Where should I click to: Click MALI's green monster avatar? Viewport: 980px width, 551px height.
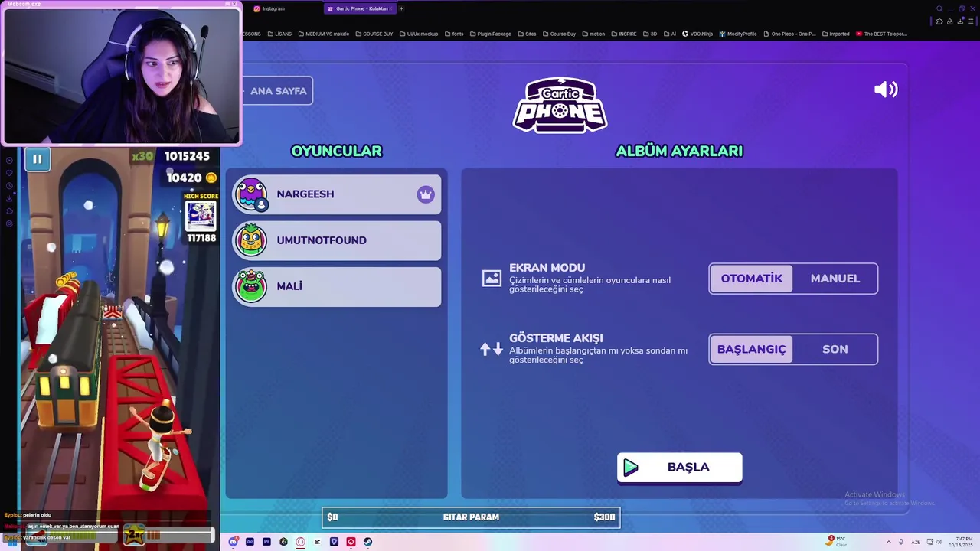(251, 286)
